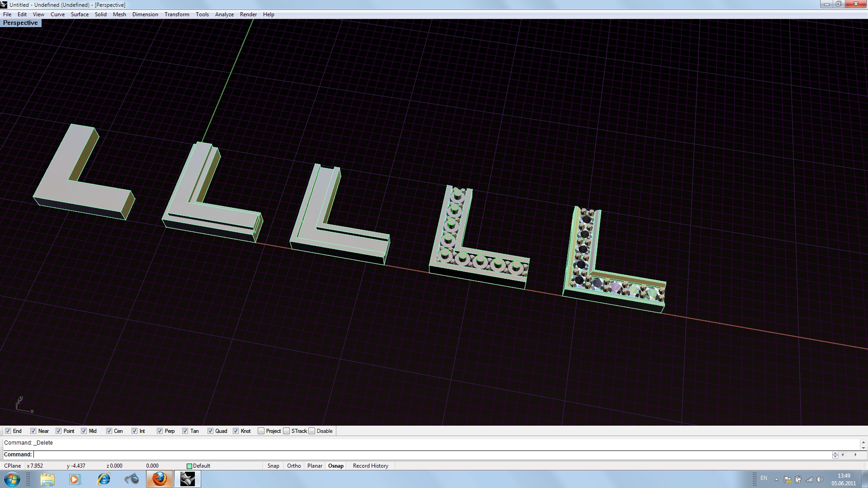Click the volume speaker tray icon
Screen dimensions: 868x488
(820, 479)
